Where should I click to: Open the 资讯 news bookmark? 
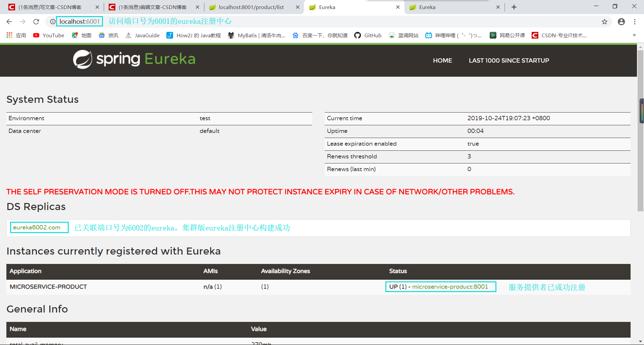pyautogui.click(x=108, y=35)
